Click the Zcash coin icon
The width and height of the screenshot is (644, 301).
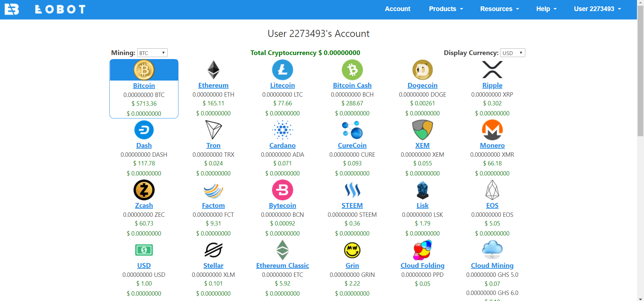pos(144,190)
